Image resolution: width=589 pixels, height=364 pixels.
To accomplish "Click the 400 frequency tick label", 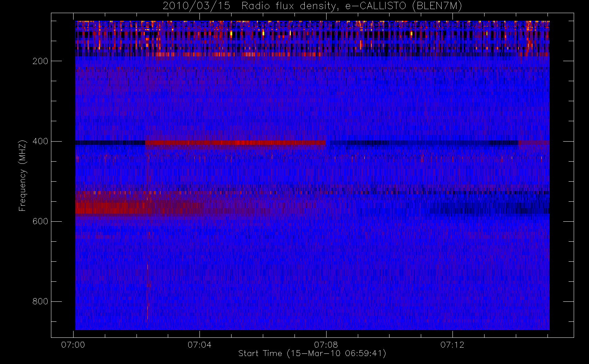I will tap(40, 141).
